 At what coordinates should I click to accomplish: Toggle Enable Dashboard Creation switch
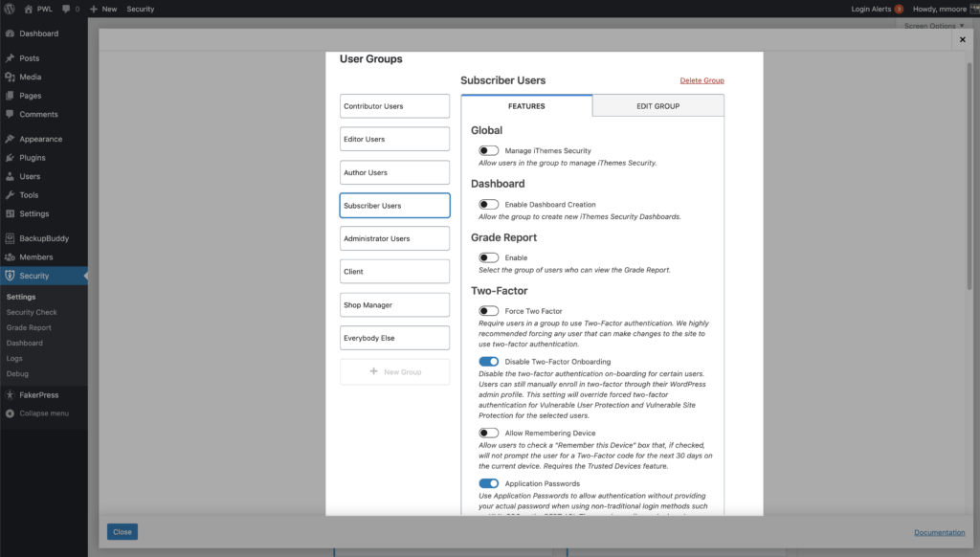tap(489, 205)
